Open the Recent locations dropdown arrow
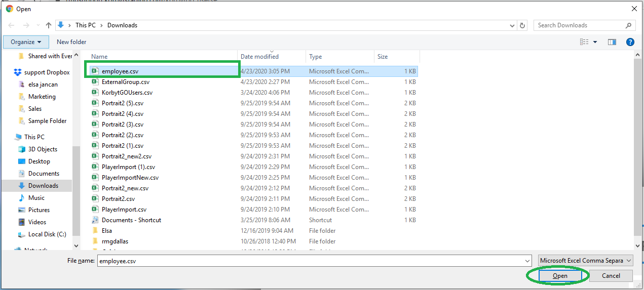The image size is (644, 290). click(x=37, y=25)
